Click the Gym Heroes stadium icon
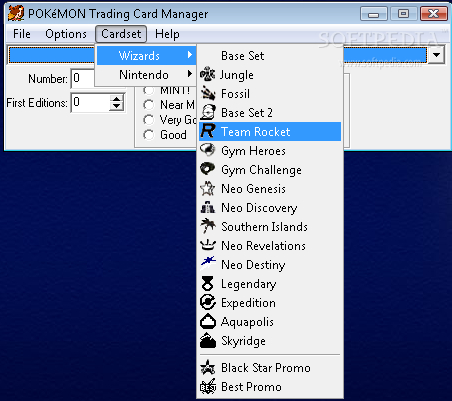 (208, 150)
